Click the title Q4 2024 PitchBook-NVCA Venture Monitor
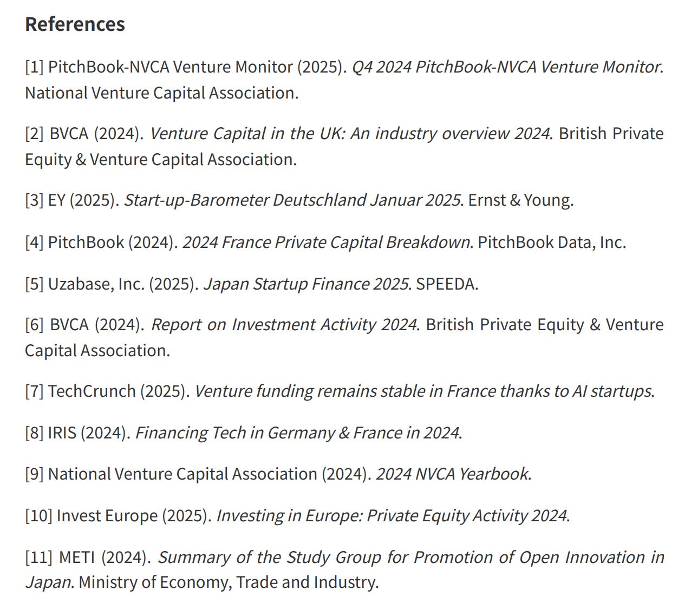Image resolution: width=691 pixels, height=616 pixels. click(x=506, y=67)
